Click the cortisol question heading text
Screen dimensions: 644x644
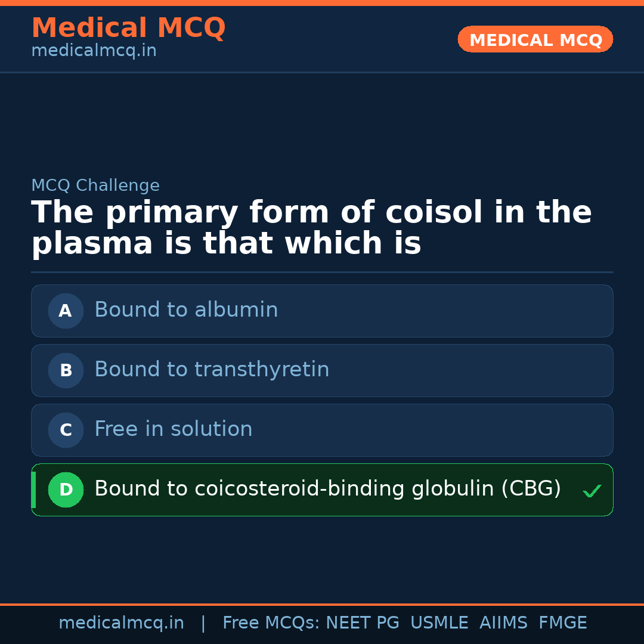(x=311, y=228)
